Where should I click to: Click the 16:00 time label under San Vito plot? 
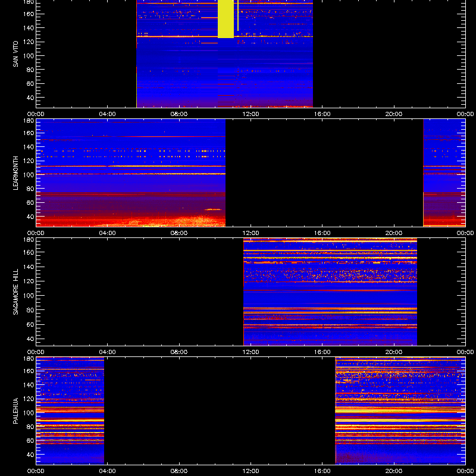point(322,114)
